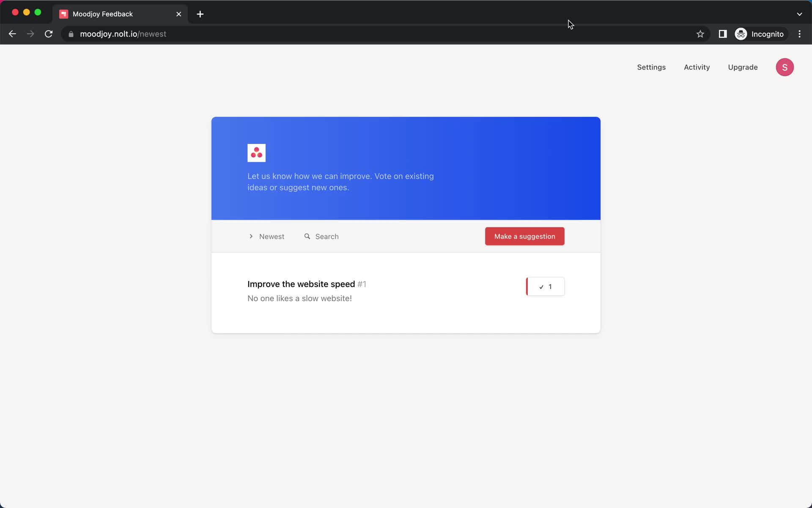The image size is (812, 508).
Task: Expand the Newest sort dropdown
Action: tap(266, 236)
